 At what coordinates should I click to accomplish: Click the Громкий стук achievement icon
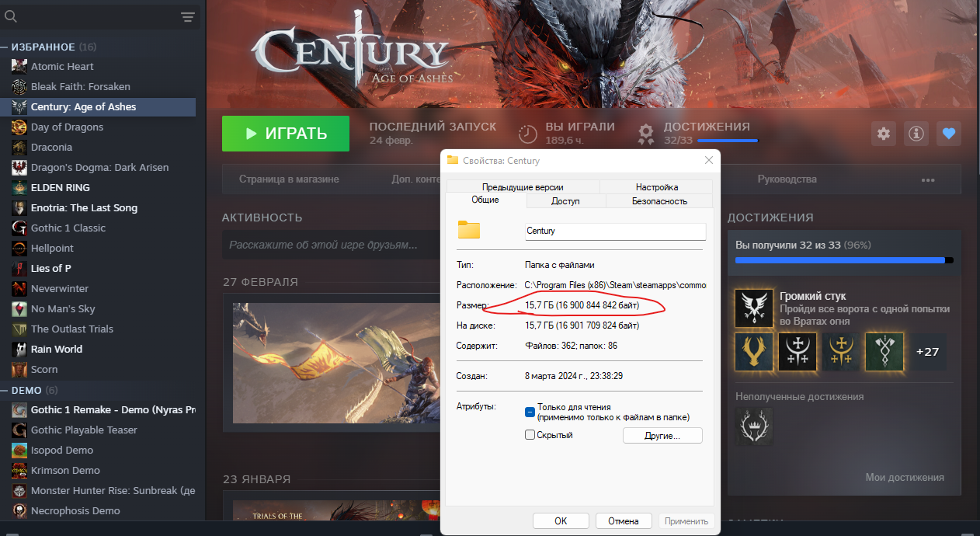pyautogui.click(x=754, y=309)
